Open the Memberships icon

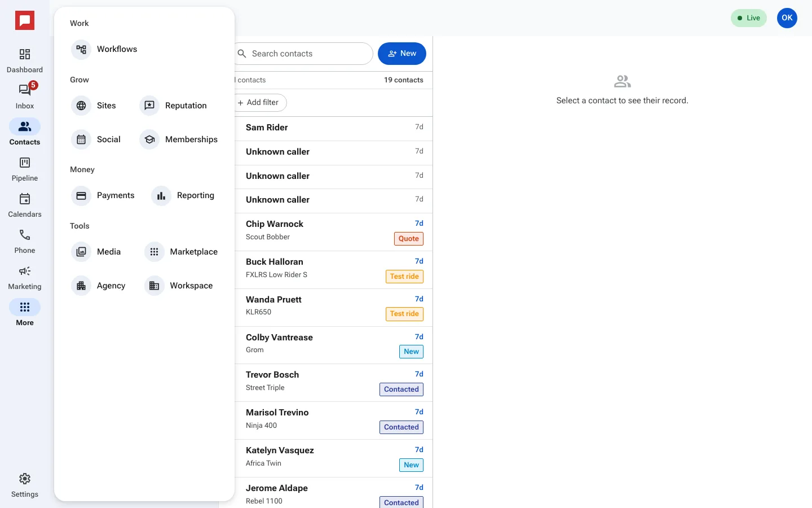pyautogui.click(x=149, y=139)
